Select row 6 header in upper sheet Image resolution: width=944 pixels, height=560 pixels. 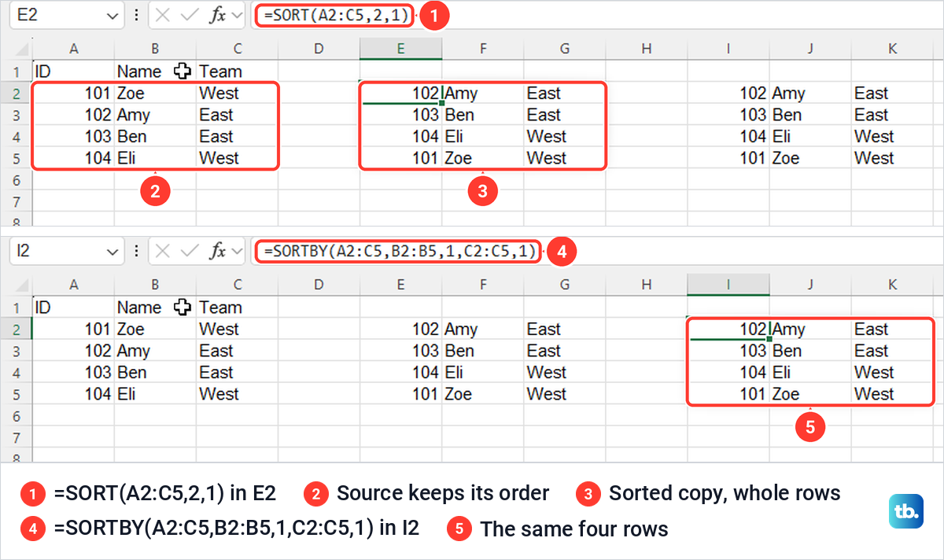tap(16, 180)
